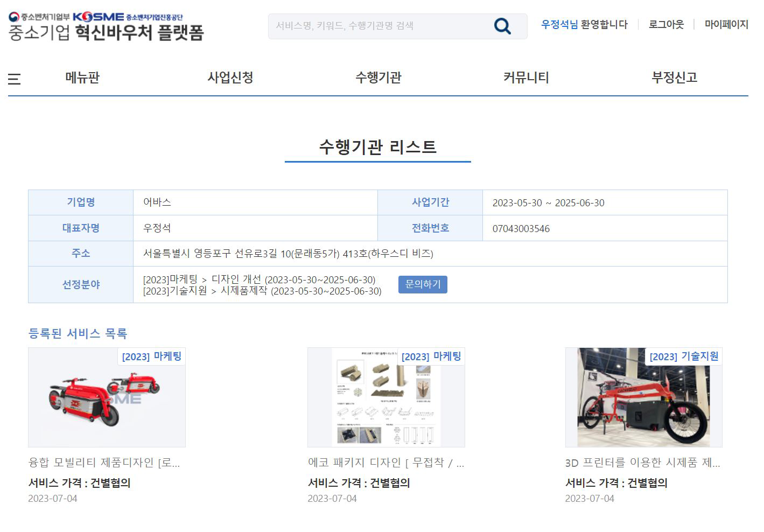Click the 로그아웃 link
764x532 pixels.
tap(666, 24)
